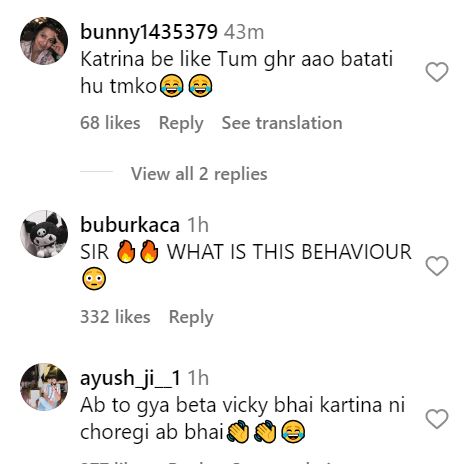View the 332 likes list

[x=115, y=317]
